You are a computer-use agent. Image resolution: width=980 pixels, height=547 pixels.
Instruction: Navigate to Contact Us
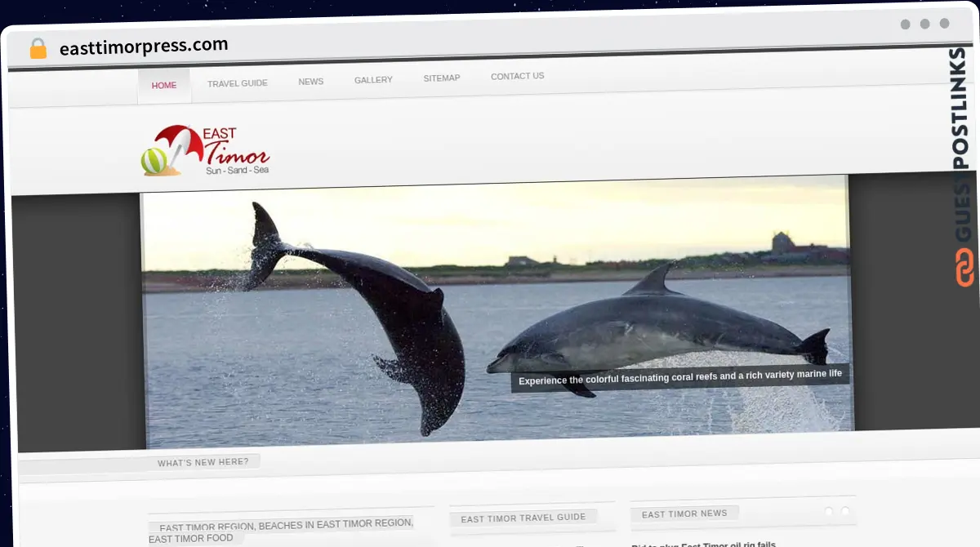coord(517,76)
